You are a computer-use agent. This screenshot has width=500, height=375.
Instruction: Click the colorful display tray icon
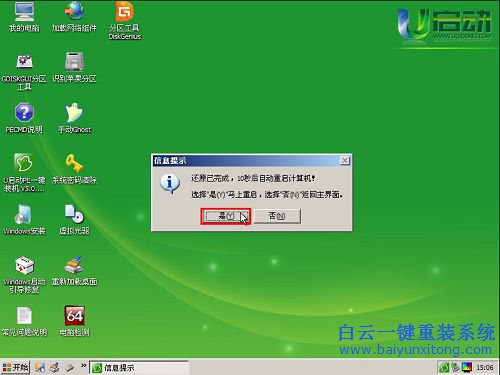(467, 367)
